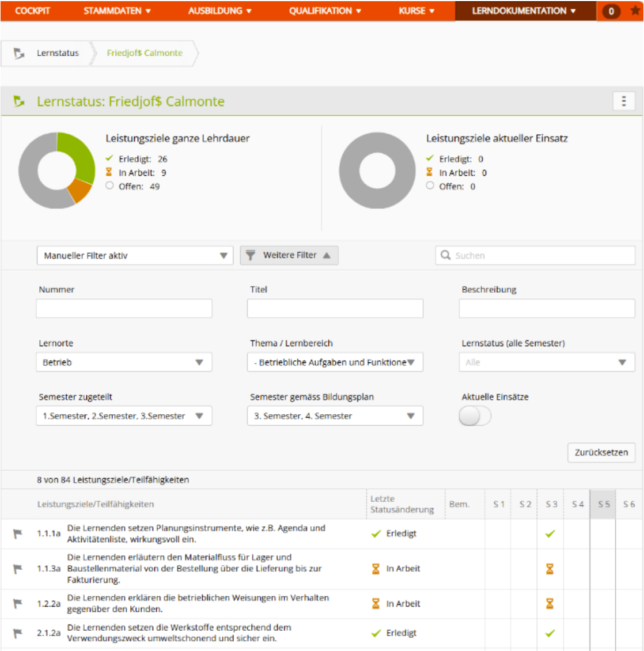Image resolution: width=644 pixels, height=651 pixels.
Task: Click the favorites star icon in top bar
Action: coord(635,11)
